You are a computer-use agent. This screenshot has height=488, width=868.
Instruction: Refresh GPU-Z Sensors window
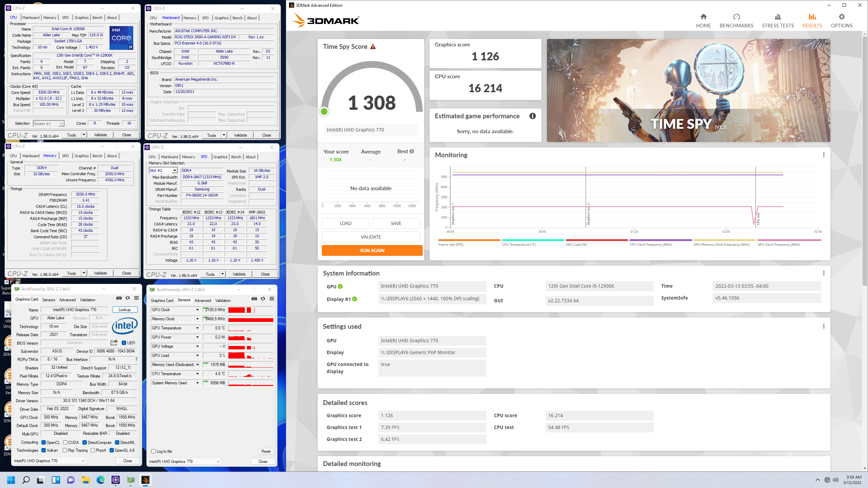[263, 299]
